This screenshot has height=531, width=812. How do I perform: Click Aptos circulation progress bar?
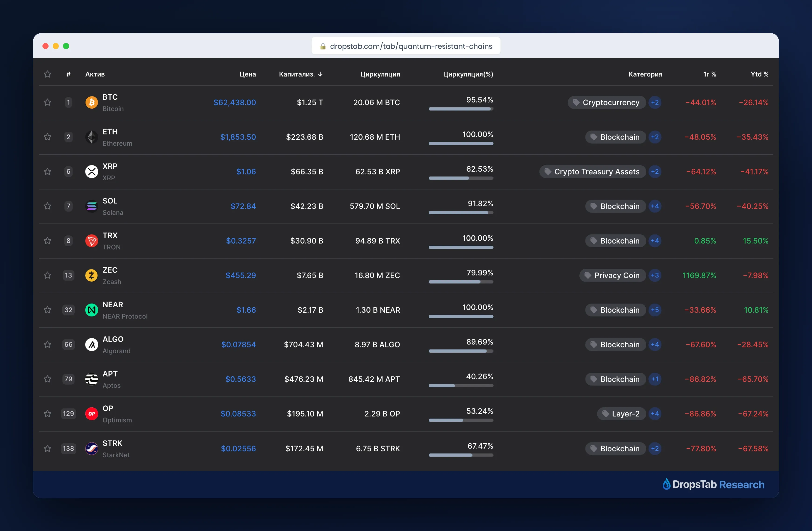click(x=461, y=386)
